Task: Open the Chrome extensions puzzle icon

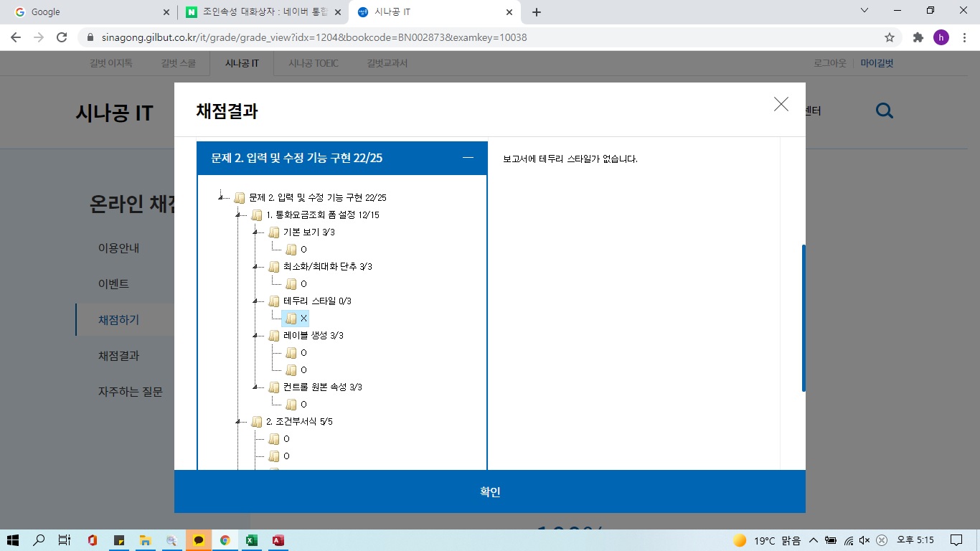Action: (918, 37)
